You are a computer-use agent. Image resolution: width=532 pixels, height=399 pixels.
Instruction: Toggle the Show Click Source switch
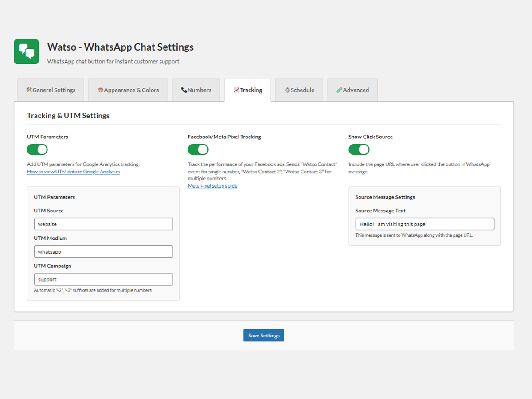click(x=359, y=149)
